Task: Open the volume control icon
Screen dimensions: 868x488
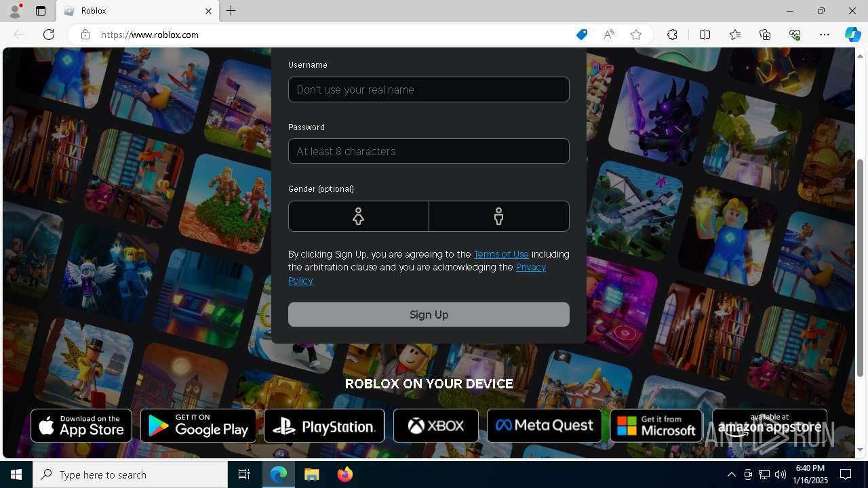Action: click(x=781, y=474)
